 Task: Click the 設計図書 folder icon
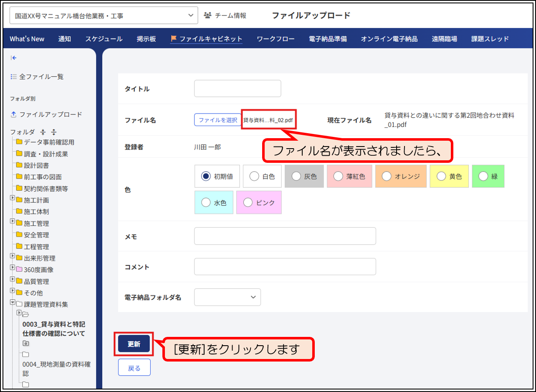[x=19, y=165]
